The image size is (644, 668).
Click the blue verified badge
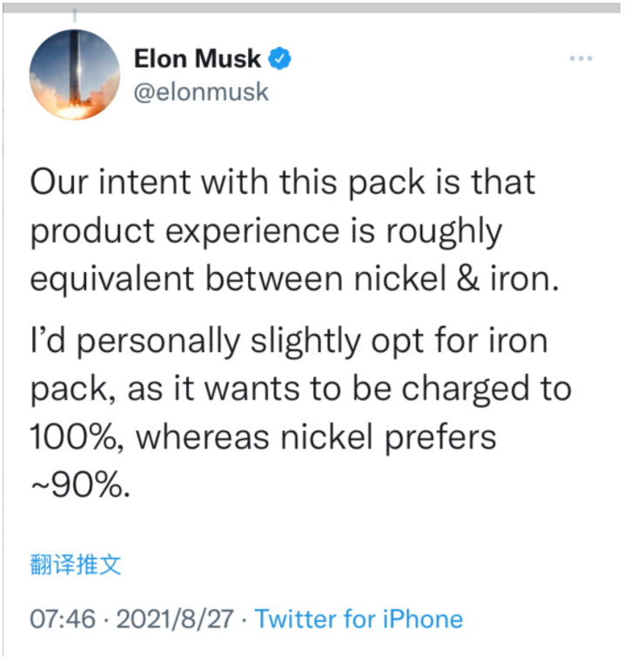(280, 58)
